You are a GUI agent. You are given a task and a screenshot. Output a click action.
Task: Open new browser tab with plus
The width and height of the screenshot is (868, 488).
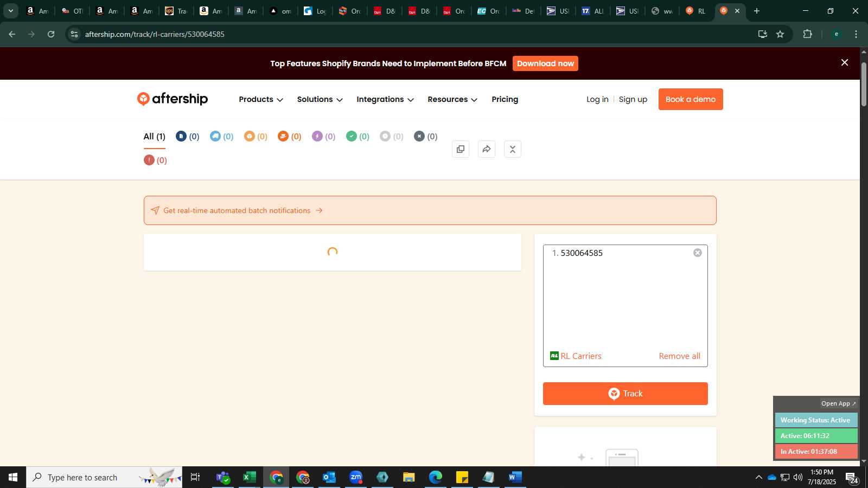[x=757, y=11]
